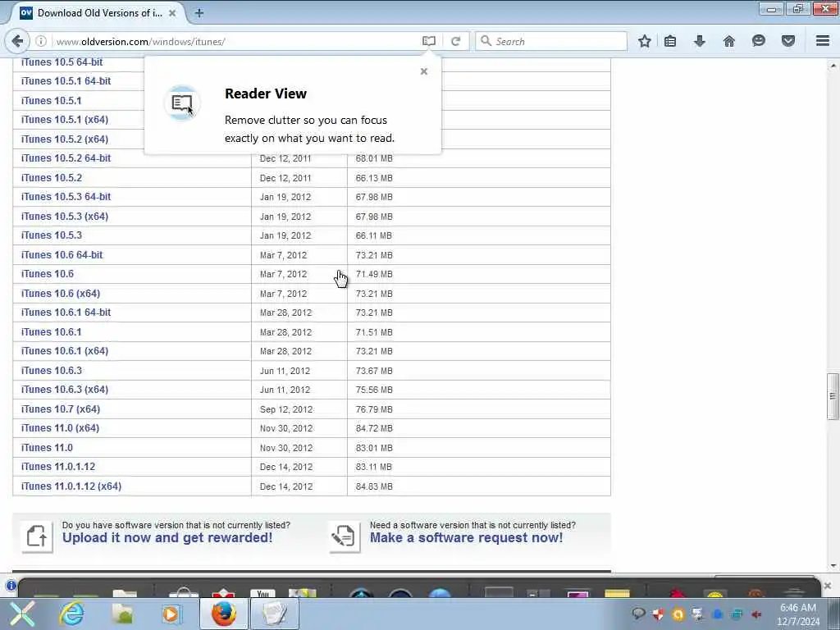This screenshot has height=630, width=840.
Task: Open the notepad document taskbar icon
Action: click(x=274, y=614)
